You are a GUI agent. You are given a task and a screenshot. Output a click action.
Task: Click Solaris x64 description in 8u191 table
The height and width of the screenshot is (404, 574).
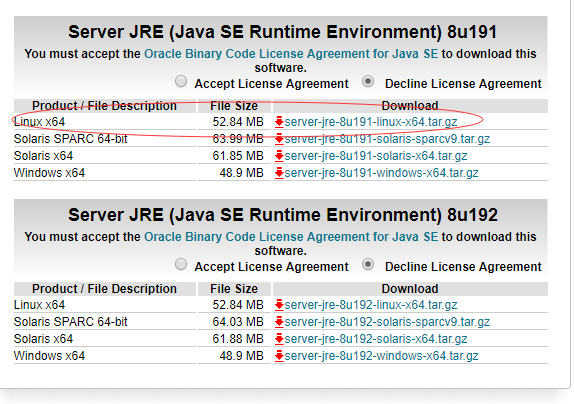coord(43,156)
